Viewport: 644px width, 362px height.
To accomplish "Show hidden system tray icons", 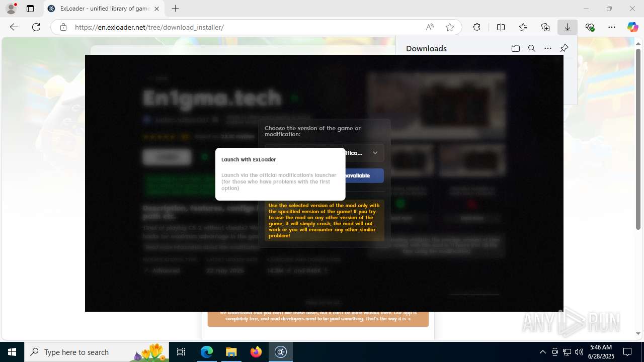I will 542,352.
